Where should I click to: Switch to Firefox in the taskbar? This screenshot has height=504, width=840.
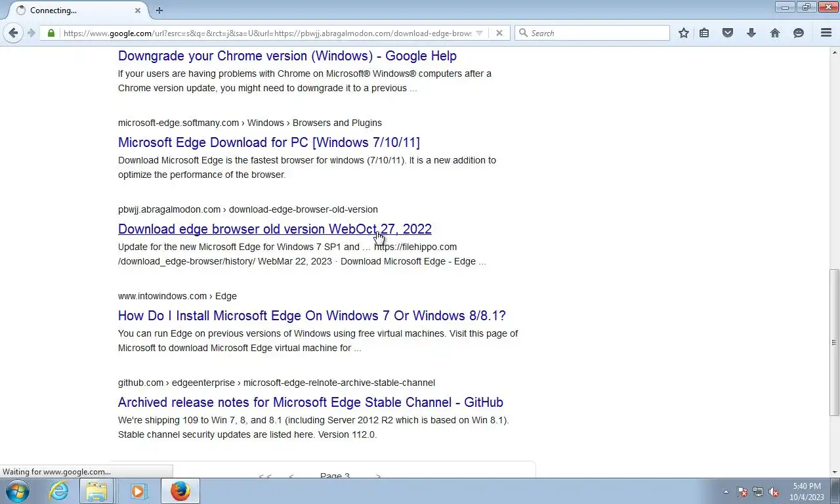click(180, 491)
